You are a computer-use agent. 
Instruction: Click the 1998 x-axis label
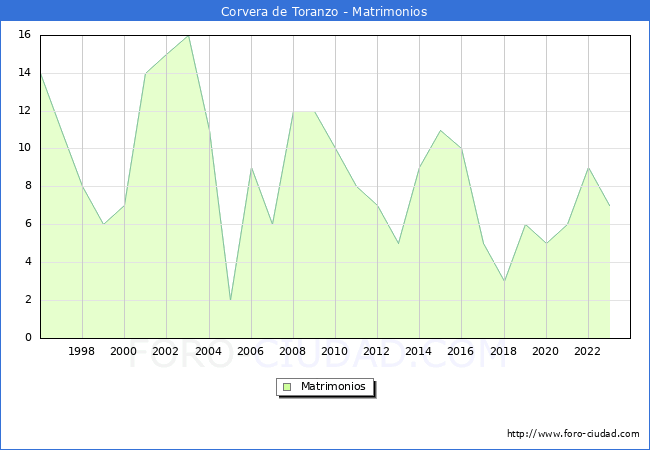click(x=82, y=351)
